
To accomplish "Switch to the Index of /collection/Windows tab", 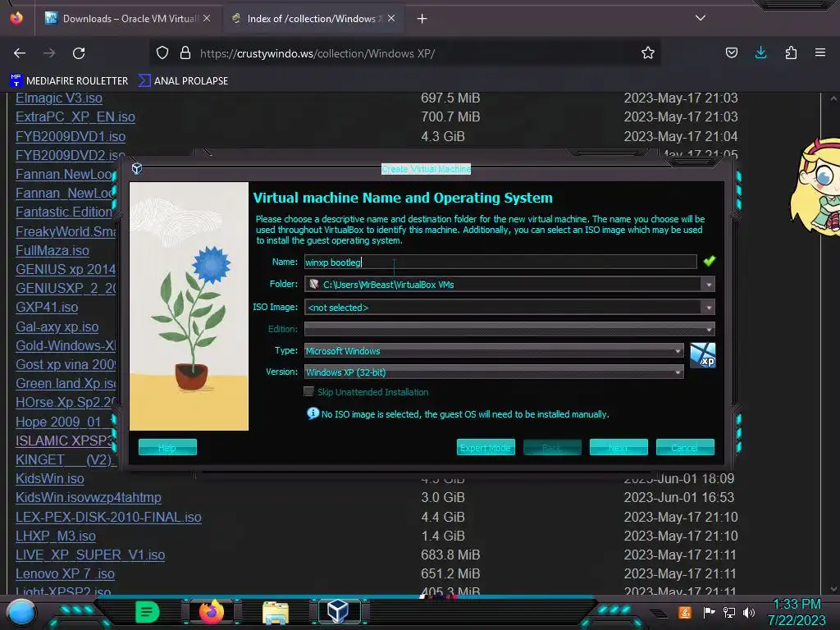I will pos(312,18).
